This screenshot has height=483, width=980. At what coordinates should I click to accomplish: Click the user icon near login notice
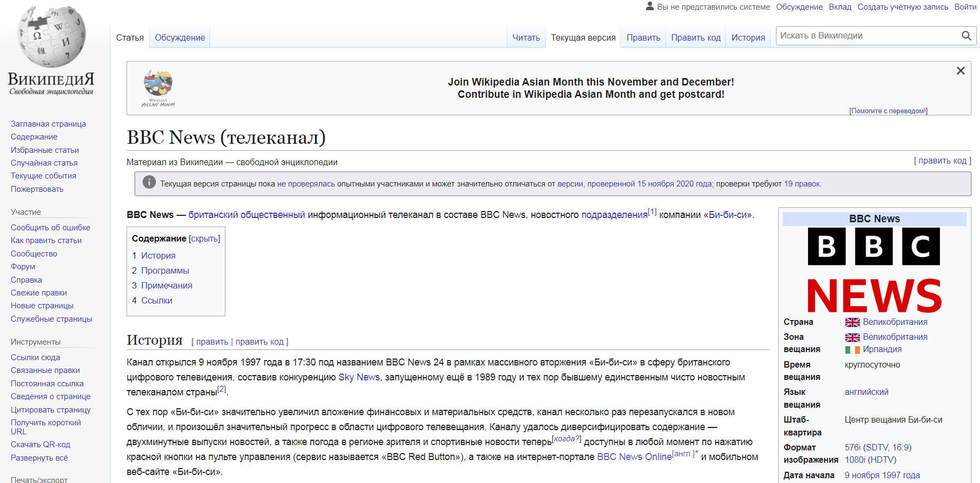point(650,6)
